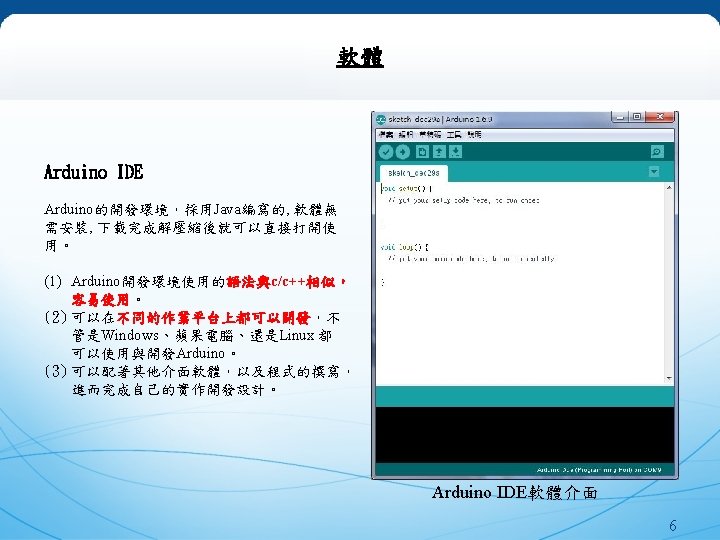Image resolution: width=720 pixels, height=540 pixels.
Task: Click inside the black console output area
Action: (x=525, y=435)
